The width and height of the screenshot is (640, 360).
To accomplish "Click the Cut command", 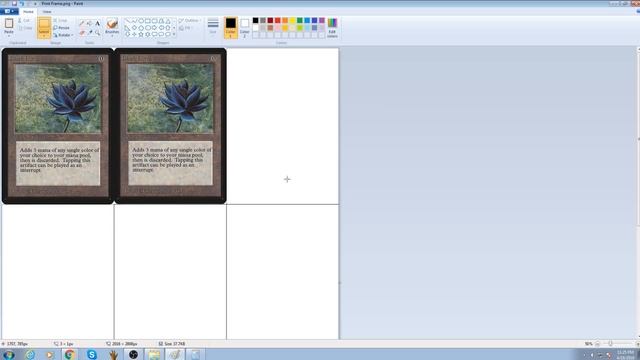I will coord(24,20).
